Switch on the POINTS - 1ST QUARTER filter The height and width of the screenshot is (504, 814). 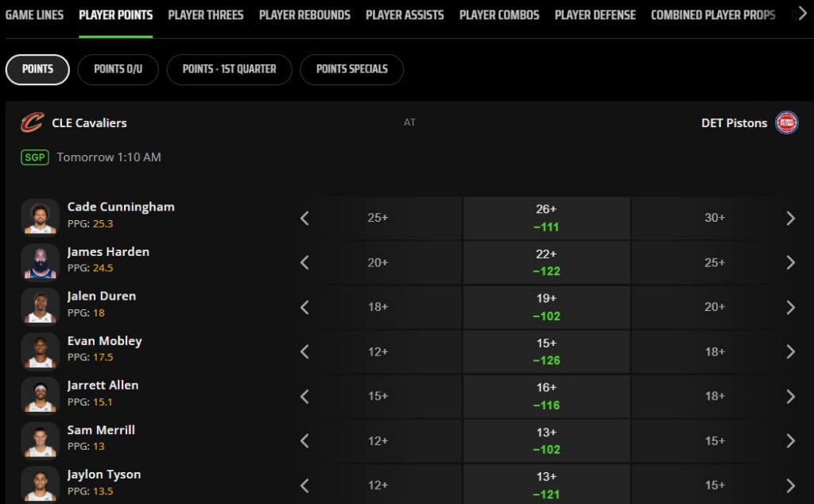coord(228,69)
